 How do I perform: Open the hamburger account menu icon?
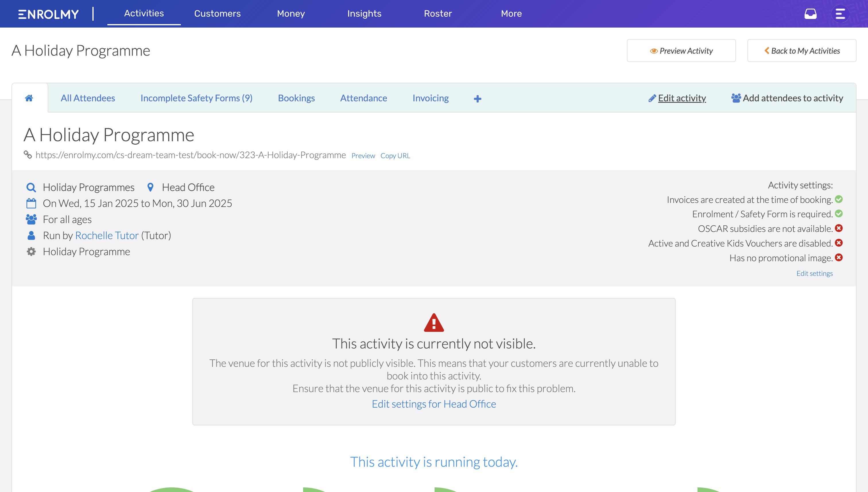click(x=840, y=14)
